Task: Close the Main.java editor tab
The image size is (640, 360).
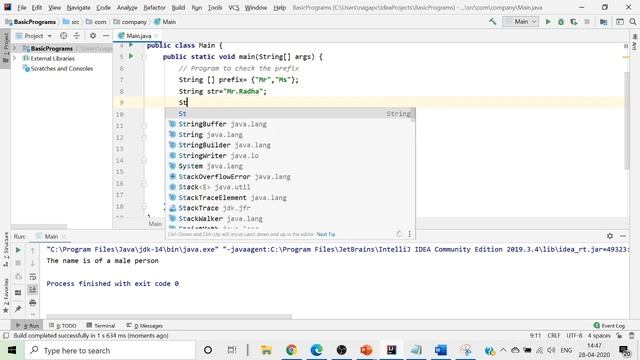Action: (x=156, y=36)
